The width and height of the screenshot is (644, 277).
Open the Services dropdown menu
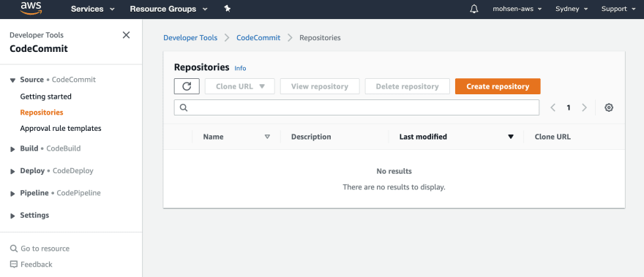pyautogui.click(x=92, y=9)
